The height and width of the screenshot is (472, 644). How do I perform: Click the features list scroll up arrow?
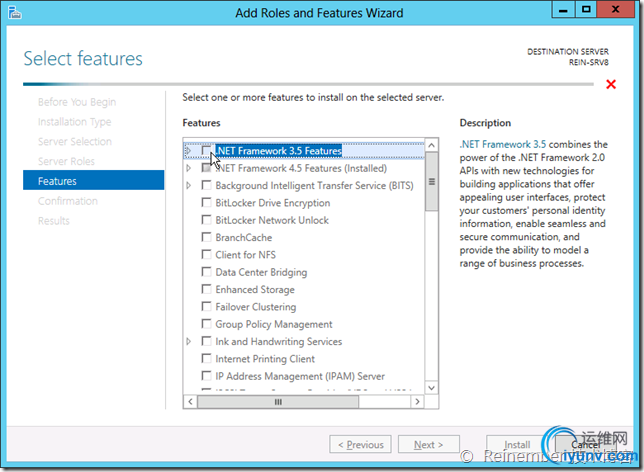point(431,145)
